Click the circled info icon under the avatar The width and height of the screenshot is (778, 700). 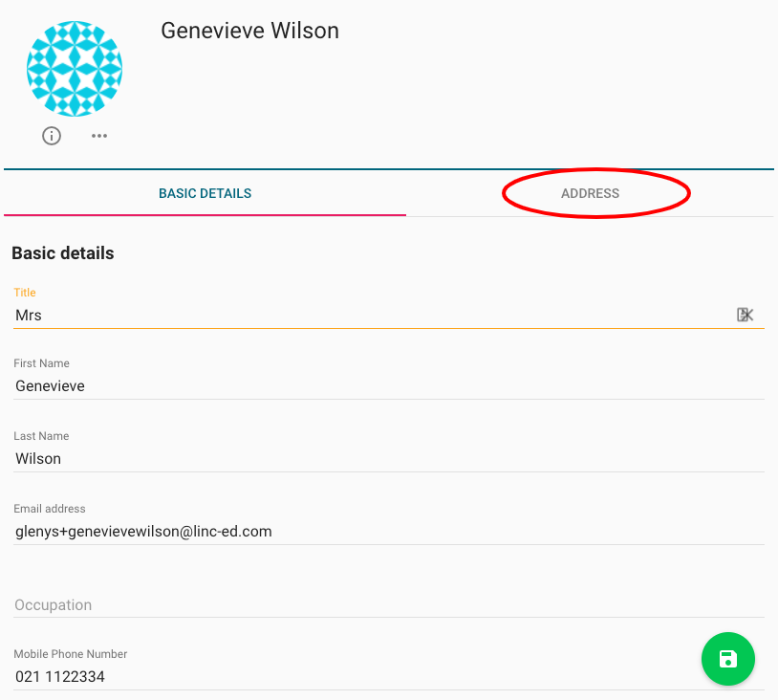tap(52, 136)
